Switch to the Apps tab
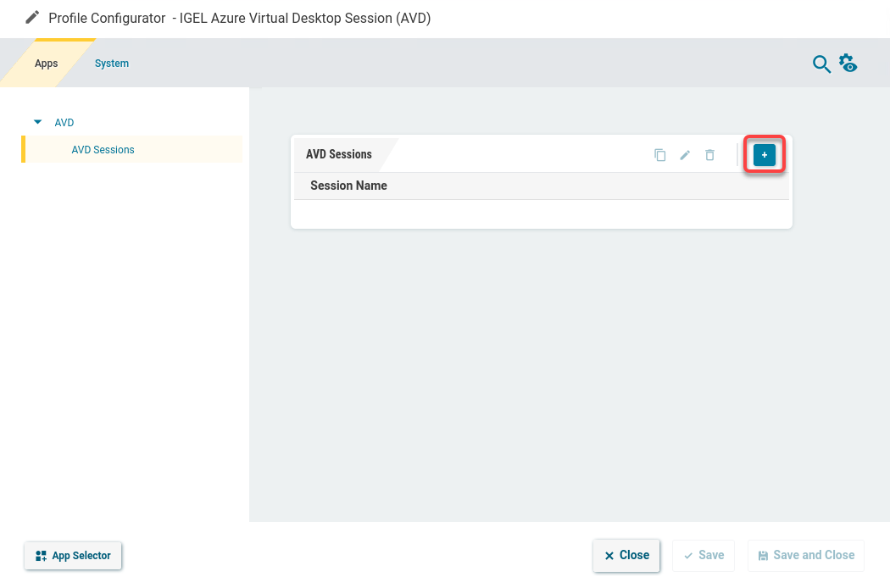 click(x=47, y=64)
